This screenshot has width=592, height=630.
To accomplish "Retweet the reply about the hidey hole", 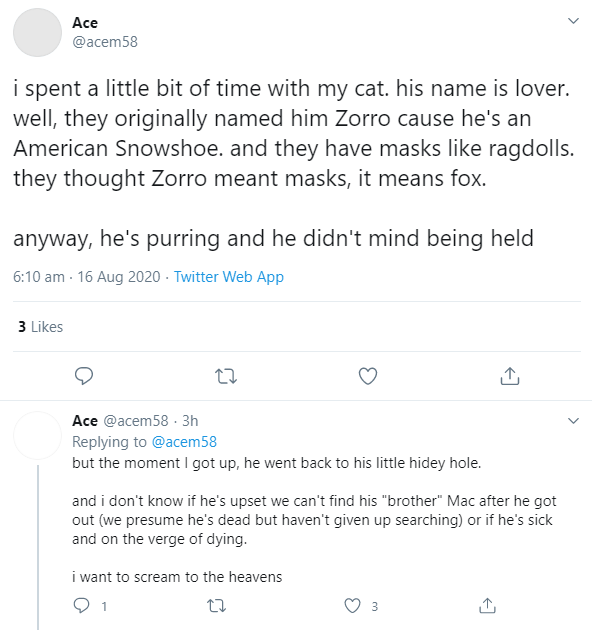I will click(x=216, y=605).
